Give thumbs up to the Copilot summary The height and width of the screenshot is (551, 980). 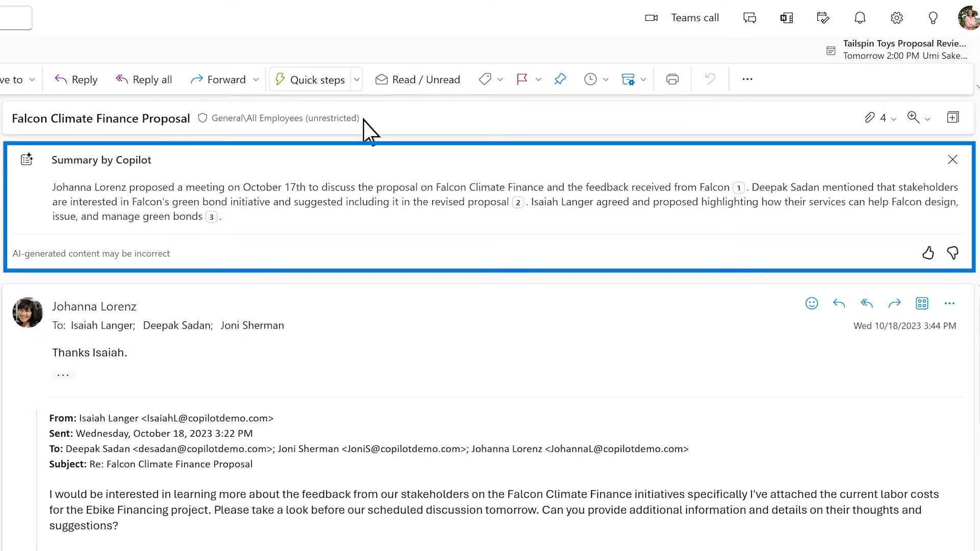tap(928, 253)
